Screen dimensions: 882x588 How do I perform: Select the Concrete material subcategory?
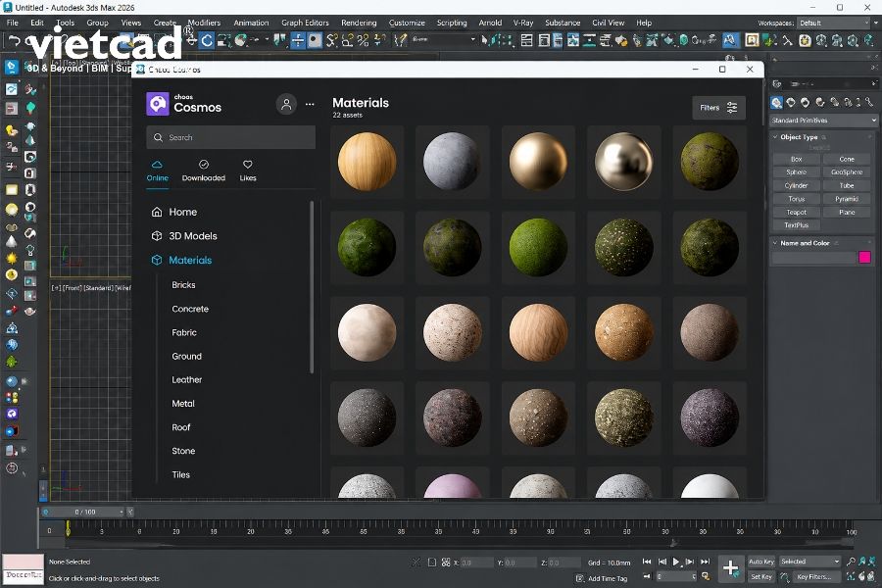click(190, 309)
